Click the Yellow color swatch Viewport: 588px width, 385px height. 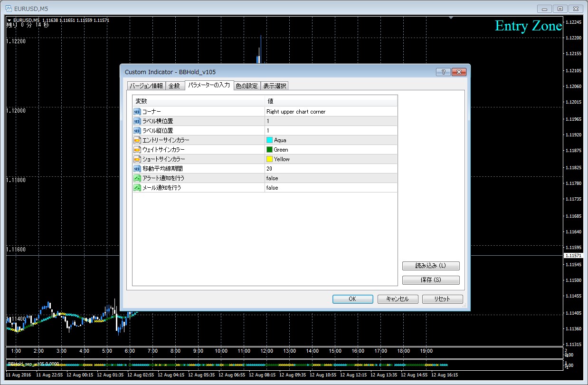270,159
